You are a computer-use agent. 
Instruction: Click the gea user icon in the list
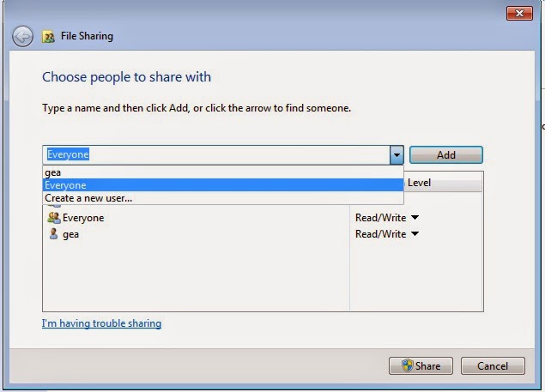pos(53,234)
